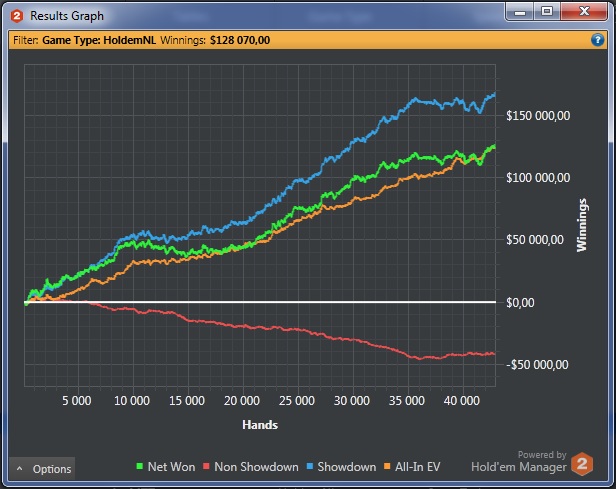Click the $150 000,00 axis label
The image size is (616, 489).
coord(538,115)
